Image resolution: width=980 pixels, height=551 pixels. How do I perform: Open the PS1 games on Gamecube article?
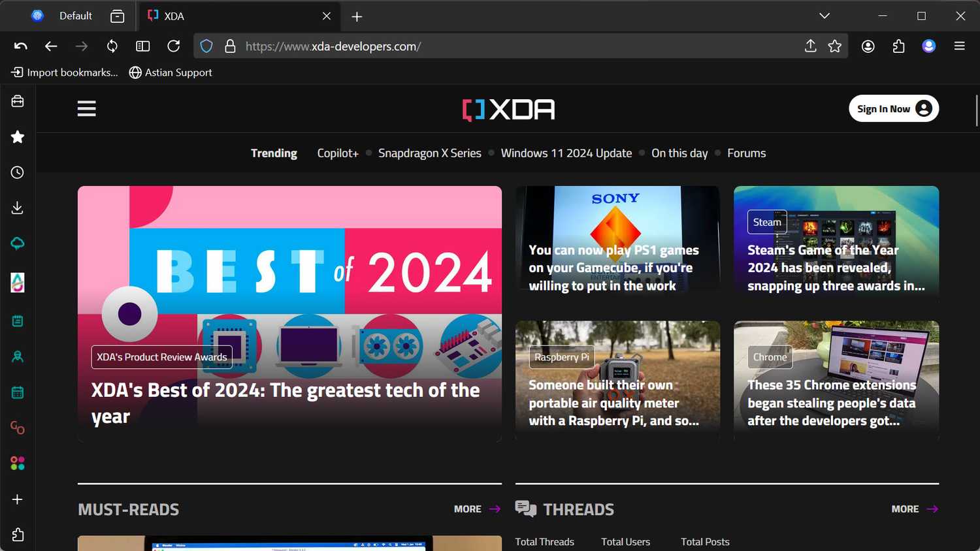click(613, 268)
